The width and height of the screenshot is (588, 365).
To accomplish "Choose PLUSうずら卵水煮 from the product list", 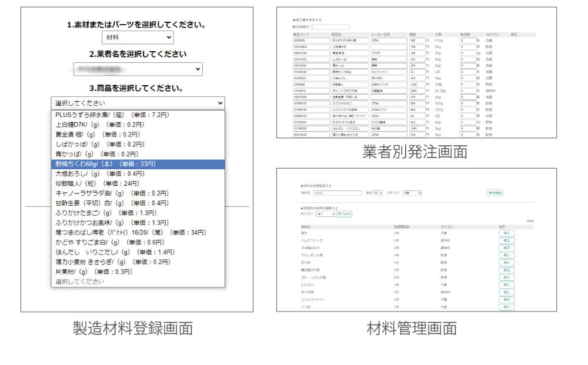I will tap(138, 115).
